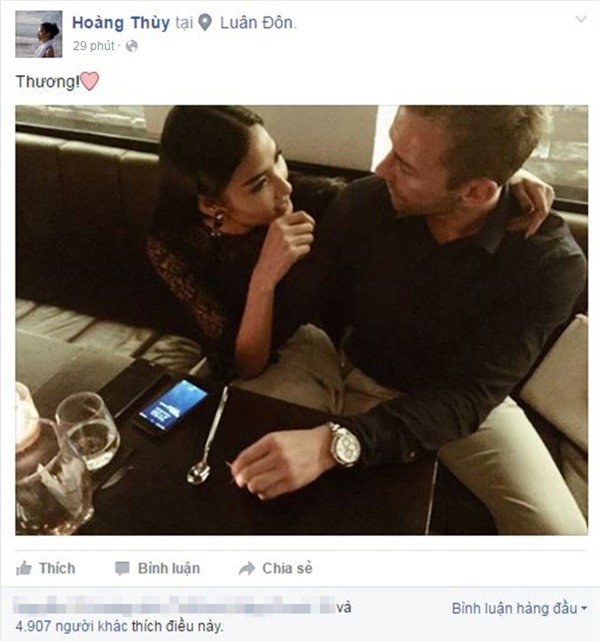Click the Thương! caption text
This screenshot has height=641, width=600.
(48, 82)
